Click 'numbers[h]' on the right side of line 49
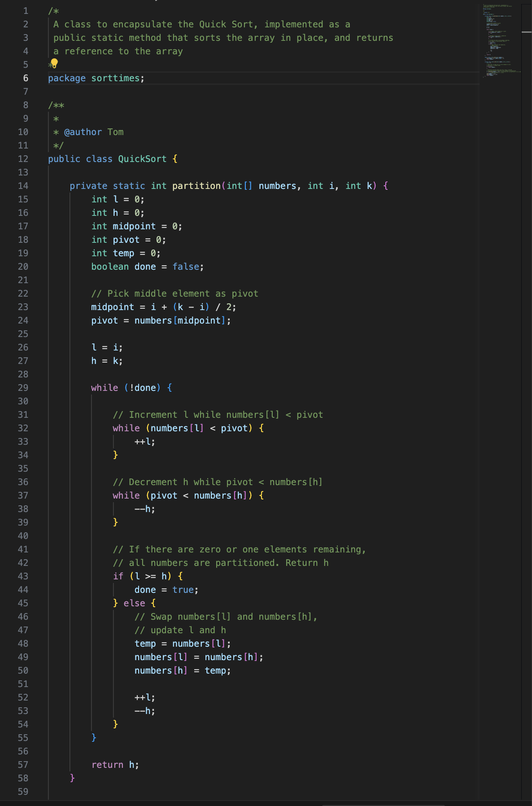Screen dimensions: 532x806 tap(231, 657)
